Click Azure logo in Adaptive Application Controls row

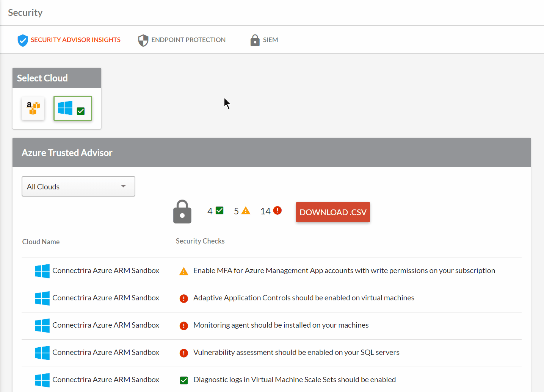coord(42,298)
